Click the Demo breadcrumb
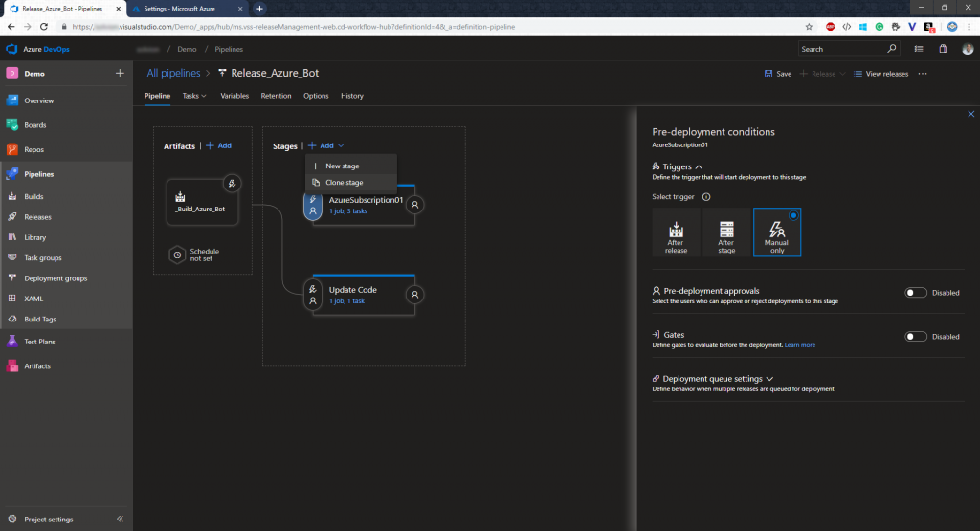This screenshot has height=531, width=980. coord(187,49)
